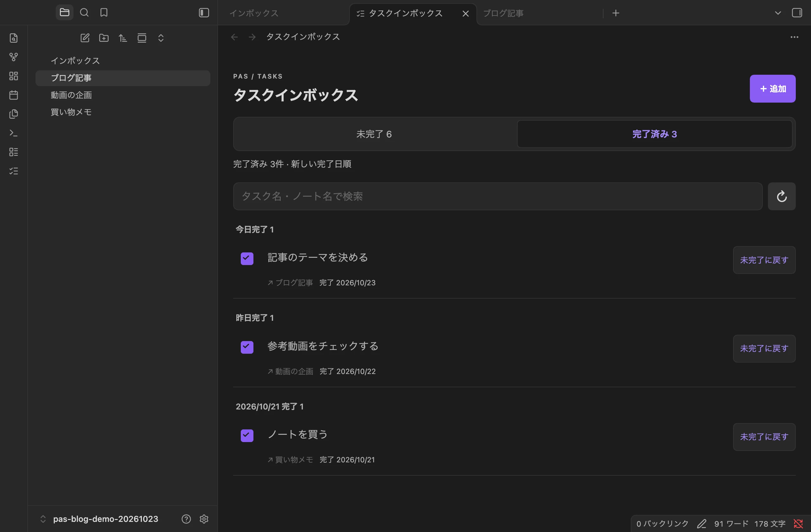Open task inbox checklist ribbon icon
The width and height of the screenshot is (811, 532).
pos(14,171)
